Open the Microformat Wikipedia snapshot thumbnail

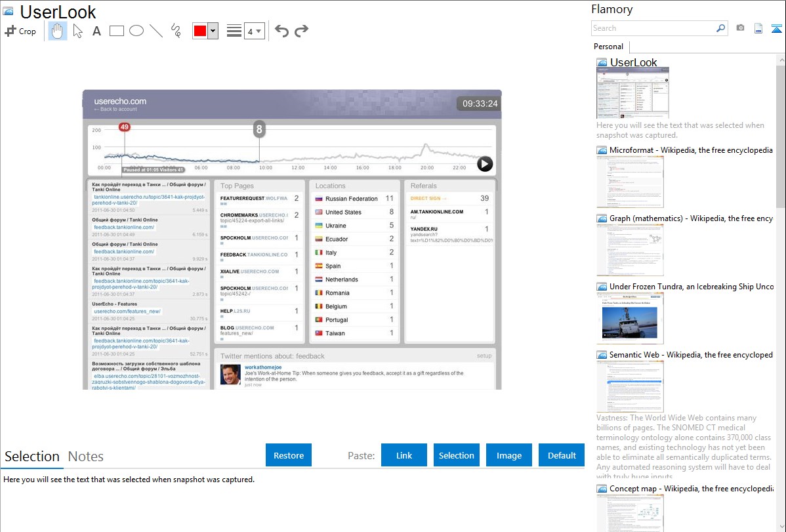point(630,182)
